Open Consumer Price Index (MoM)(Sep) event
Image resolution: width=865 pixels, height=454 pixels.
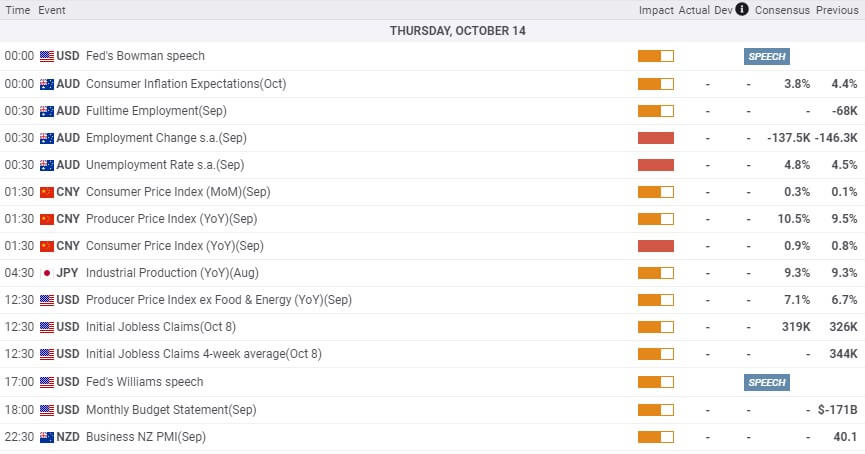(178, 192)
